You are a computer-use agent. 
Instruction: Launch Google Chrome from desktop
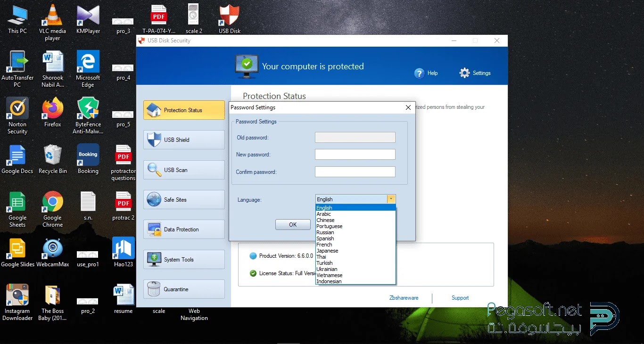[53, 209]
